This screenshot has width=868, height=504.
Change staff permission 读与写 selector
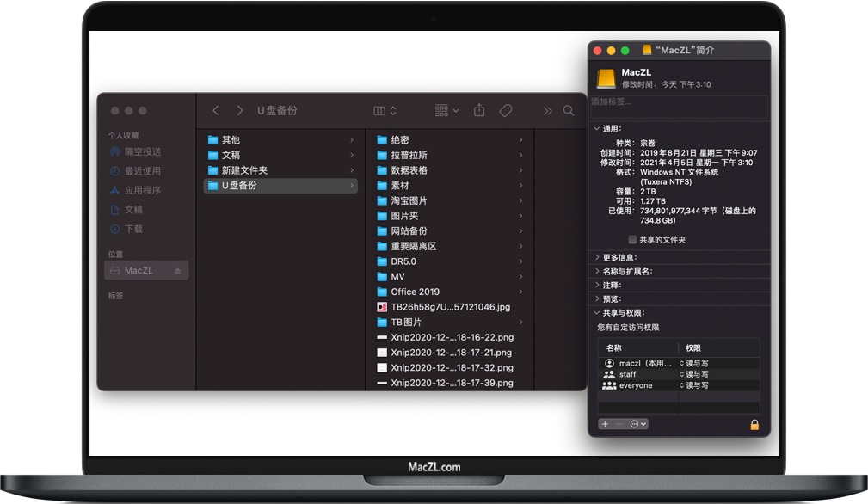[x=694, y=374]
